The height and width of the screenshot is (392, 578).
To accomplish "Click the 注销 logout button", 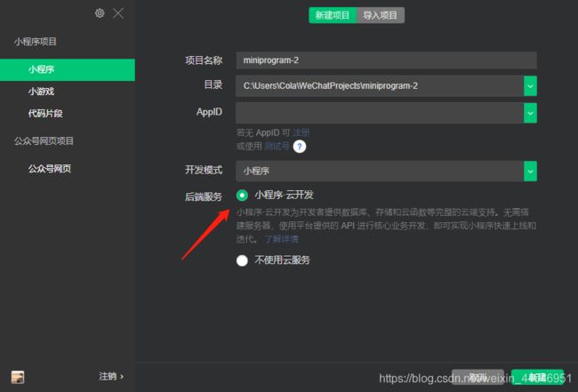I will 111,376.
